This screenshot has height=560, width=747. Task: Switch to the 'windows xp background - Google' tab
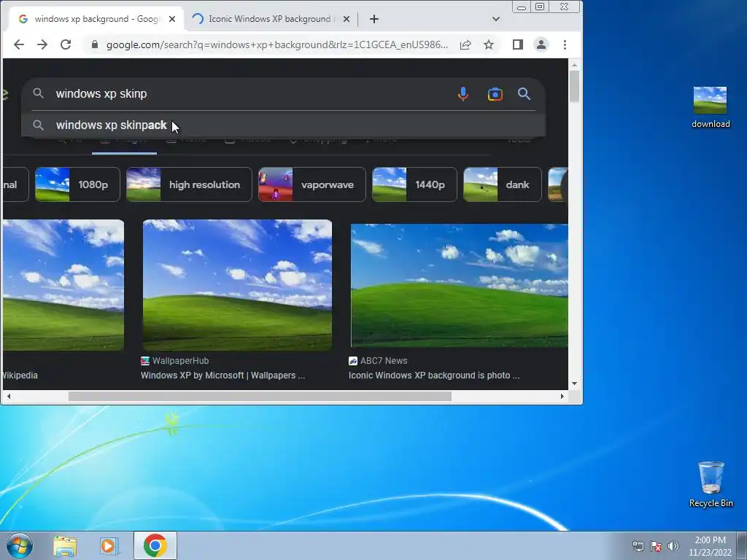pyautogui.click(x=96, y=19)
